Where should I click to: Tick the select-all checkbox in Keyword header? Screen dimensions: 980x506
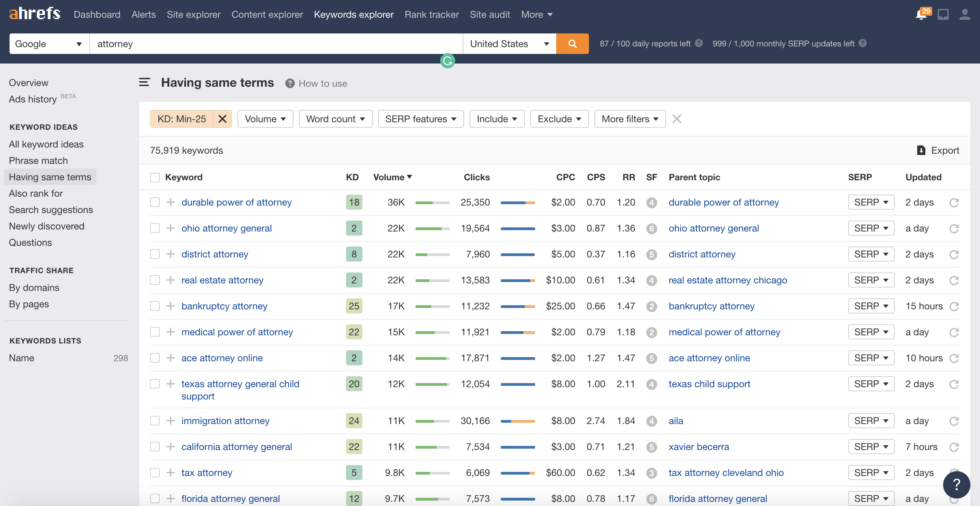[155, 178]
